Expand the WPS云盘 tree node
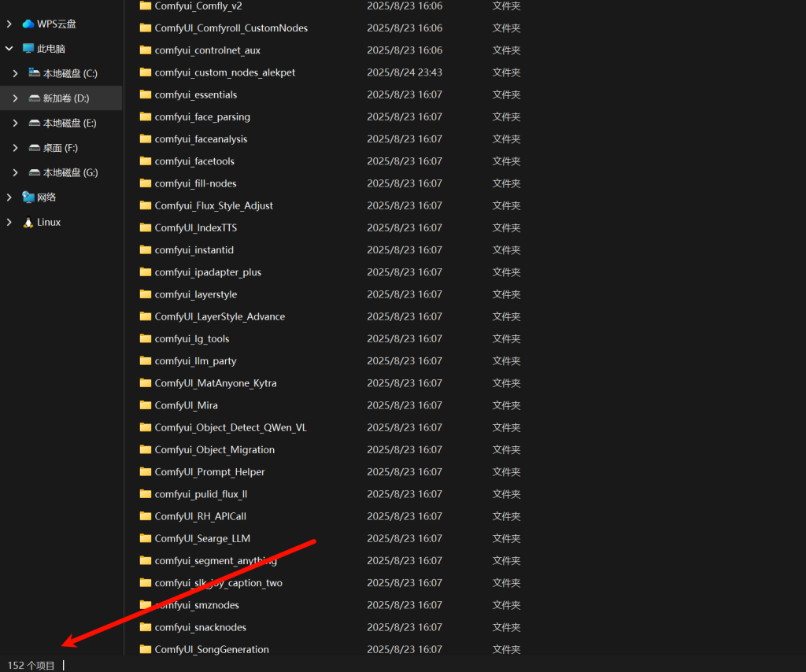 pyautogui.click(x=9, y=24)
